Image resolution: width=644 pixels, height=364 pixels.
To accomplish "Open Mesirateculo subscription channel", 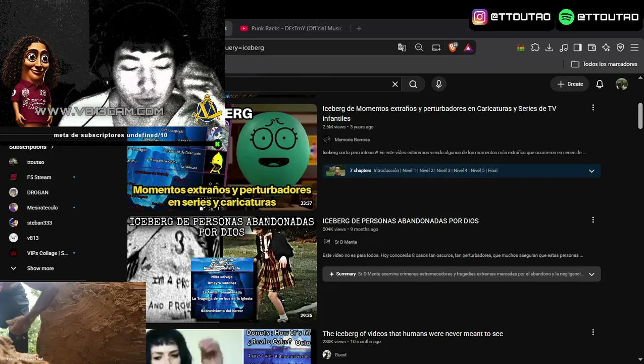I will pyautogui.click(x=42, y=208).
